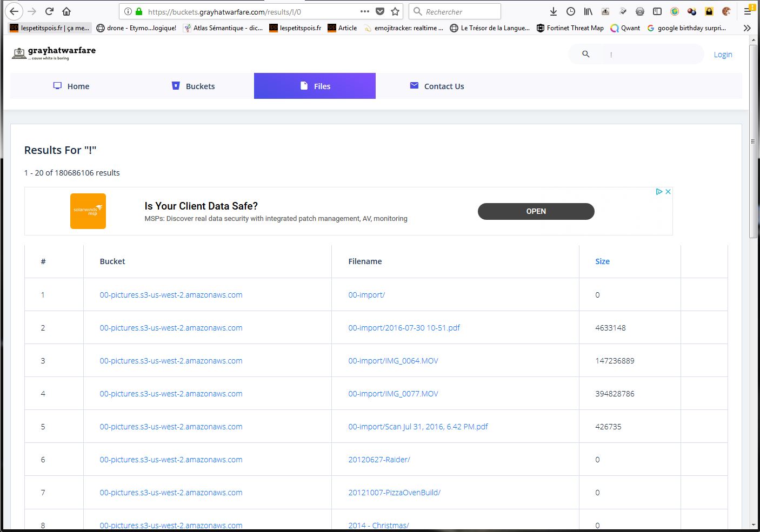Open the Firefox hamburger menu

tap(748, 11)
